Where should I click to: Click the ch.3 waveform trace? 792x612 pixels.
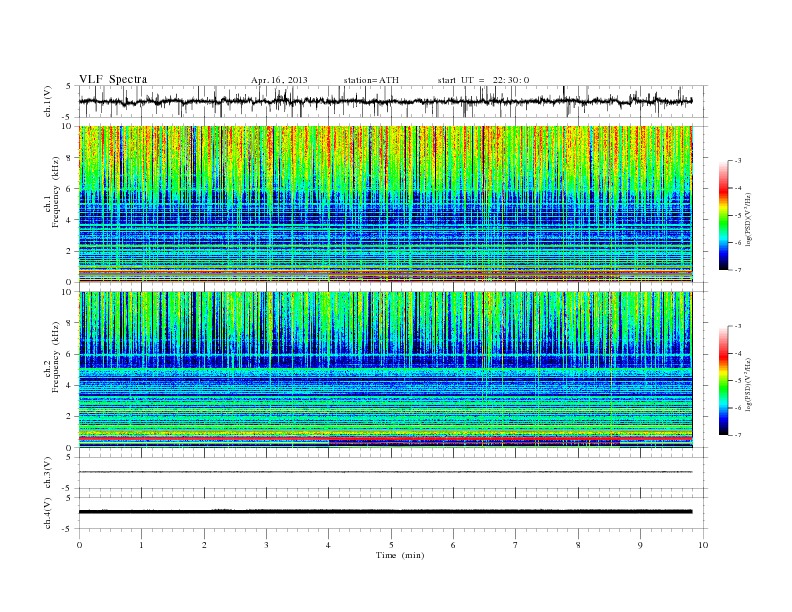(385, 472)
